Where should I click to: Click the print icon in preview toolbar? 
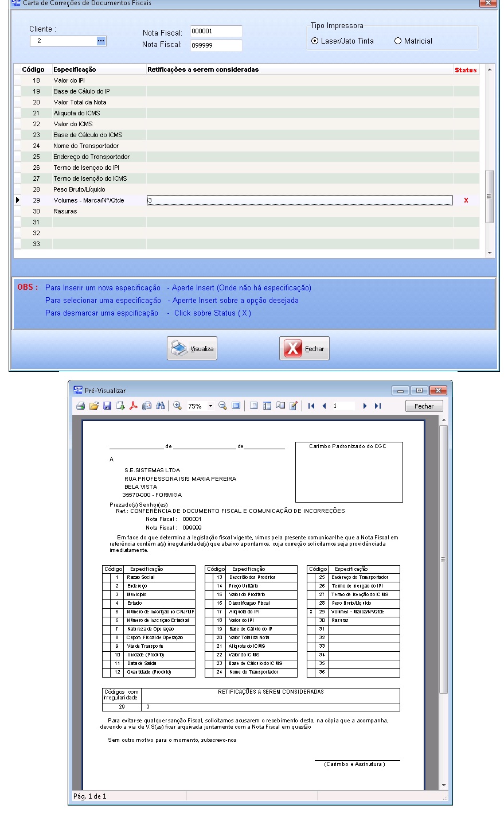81,406
